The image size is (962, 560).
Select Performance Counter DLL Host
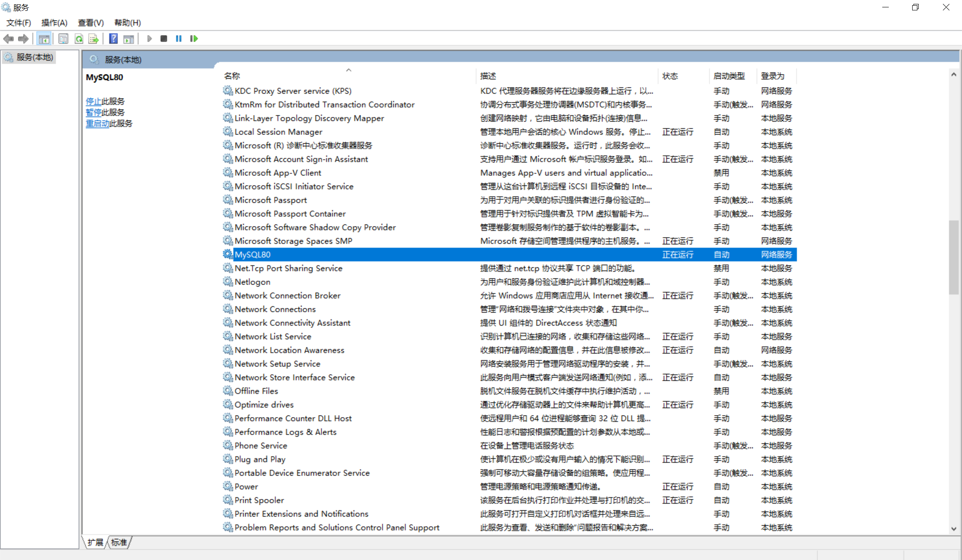point(509,418)
